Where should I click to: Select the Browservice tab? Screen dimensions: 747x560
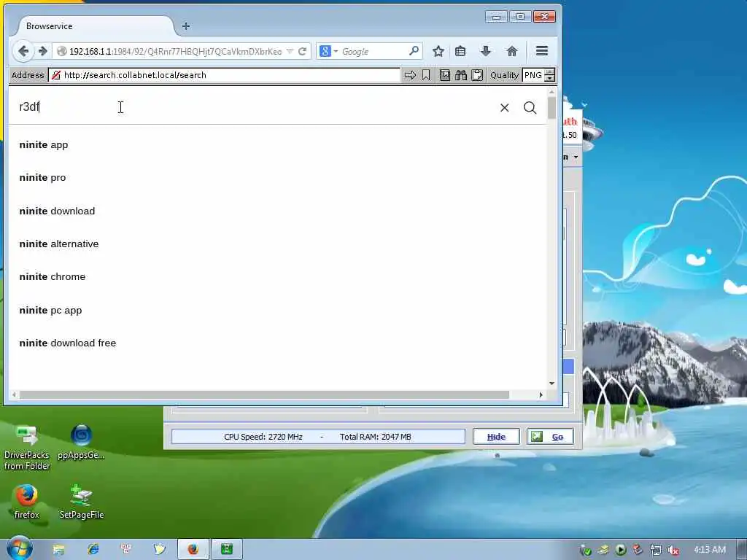coord(96,26)
